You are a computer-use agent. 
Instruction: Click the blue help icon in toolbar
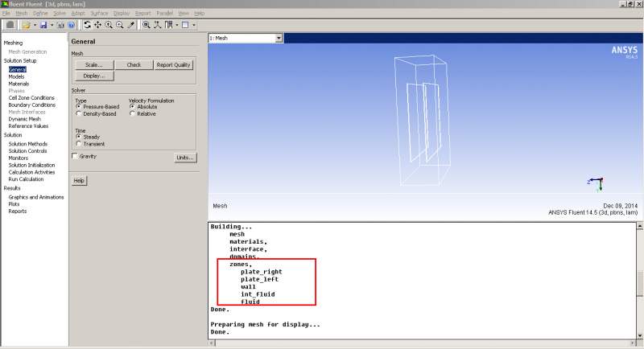71,25
